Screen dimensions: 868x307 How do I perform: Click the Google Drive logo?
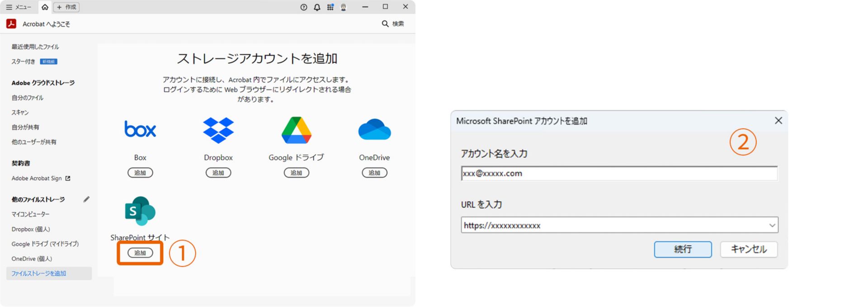296,130
